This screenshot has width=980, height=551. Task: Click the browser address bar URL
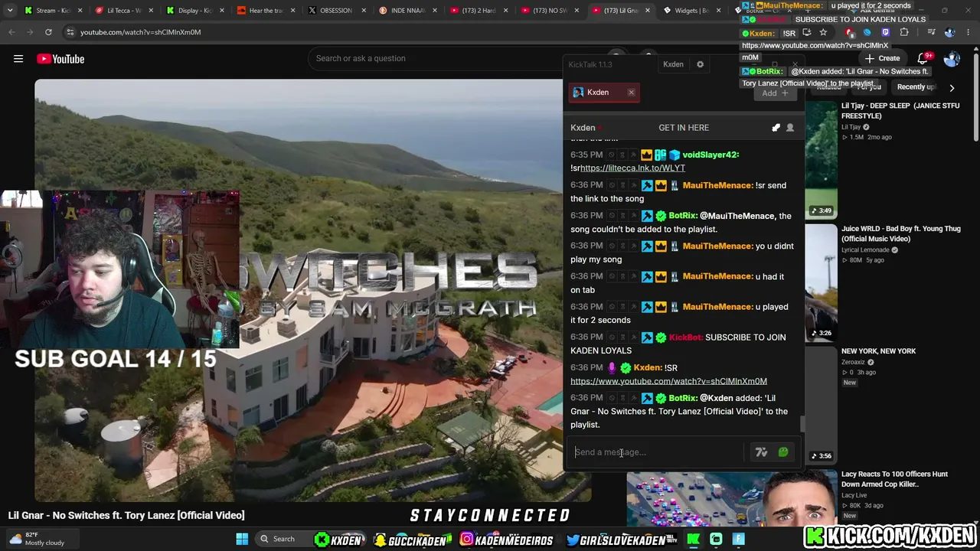[x=140, y=32]
